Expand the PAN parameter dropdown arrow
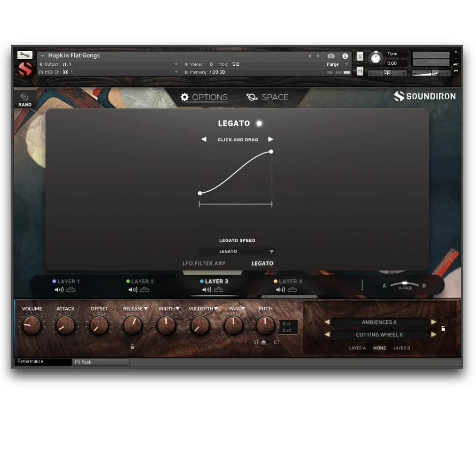This screenshot has height=476, width=476. point(243,309)
